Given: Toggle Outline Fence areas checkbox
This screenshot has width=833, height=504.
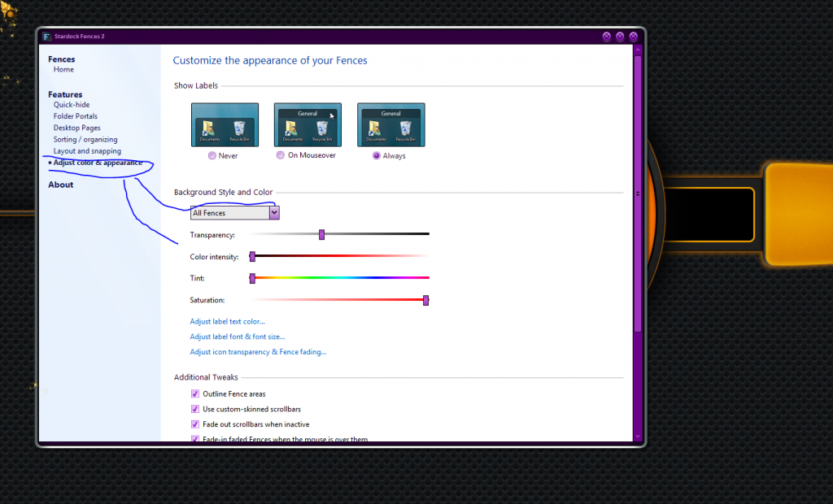Looking at the screenshot, I should pos(195,393).
